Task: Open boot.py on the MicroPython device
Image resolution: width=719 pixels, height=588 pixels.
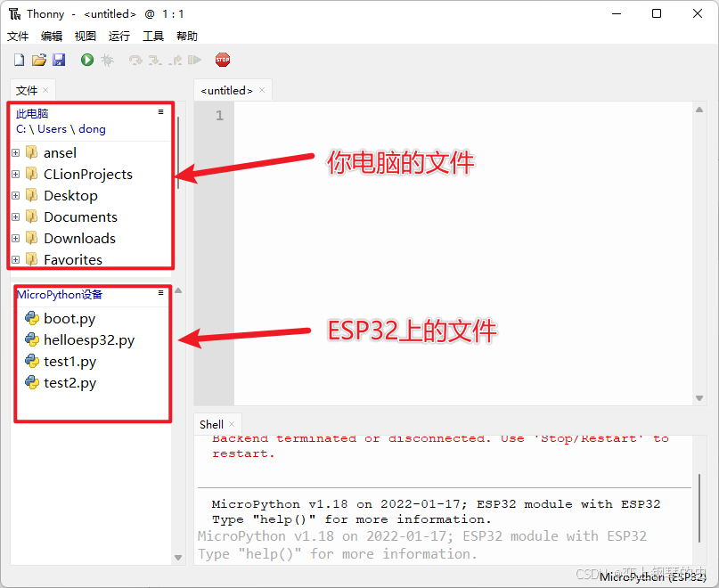Action: pos(69,318)
